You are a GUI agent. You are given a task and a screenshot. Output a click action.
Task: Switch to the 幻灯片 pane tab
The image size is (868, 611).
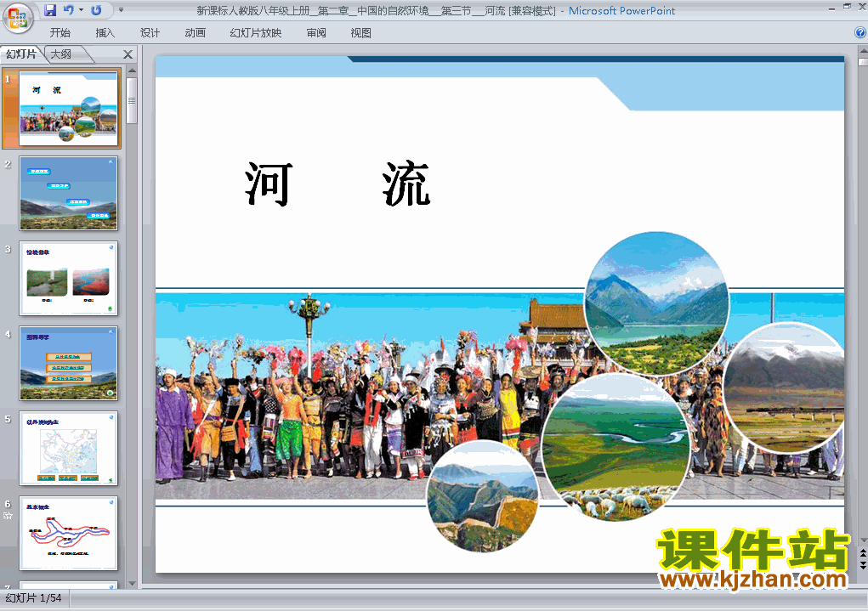(x=21, y=54)
